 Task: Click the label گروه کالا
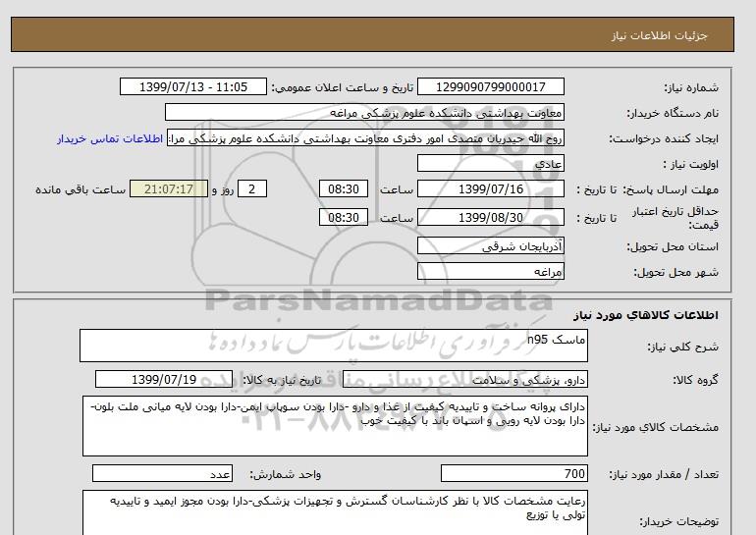[x=695, y=380]
